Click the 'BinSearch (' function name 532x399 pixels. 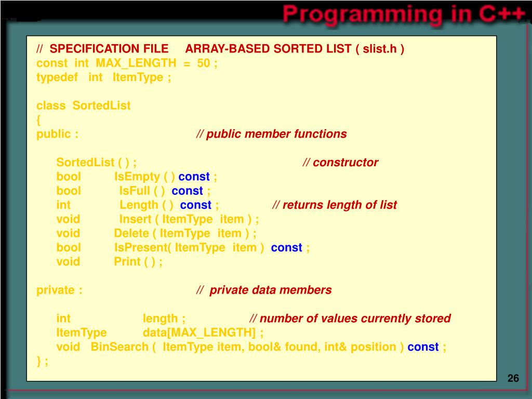[124, 347]
